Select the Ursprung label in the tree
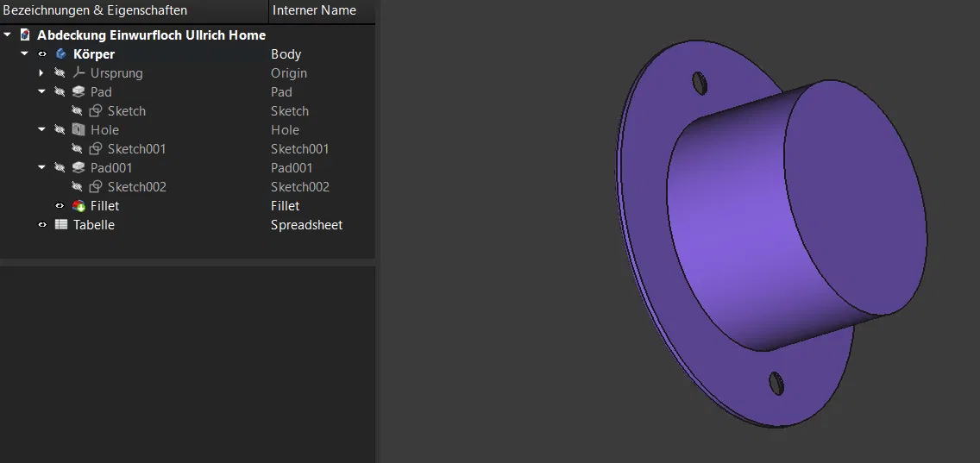This screenshot has height=463, width=980. pos(116,73)
